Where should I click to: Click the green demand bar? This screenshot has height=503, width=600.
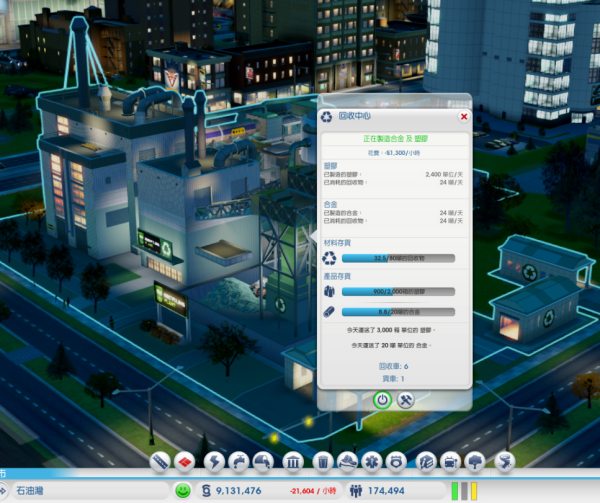pyautogui.click(x=455, y=490)
